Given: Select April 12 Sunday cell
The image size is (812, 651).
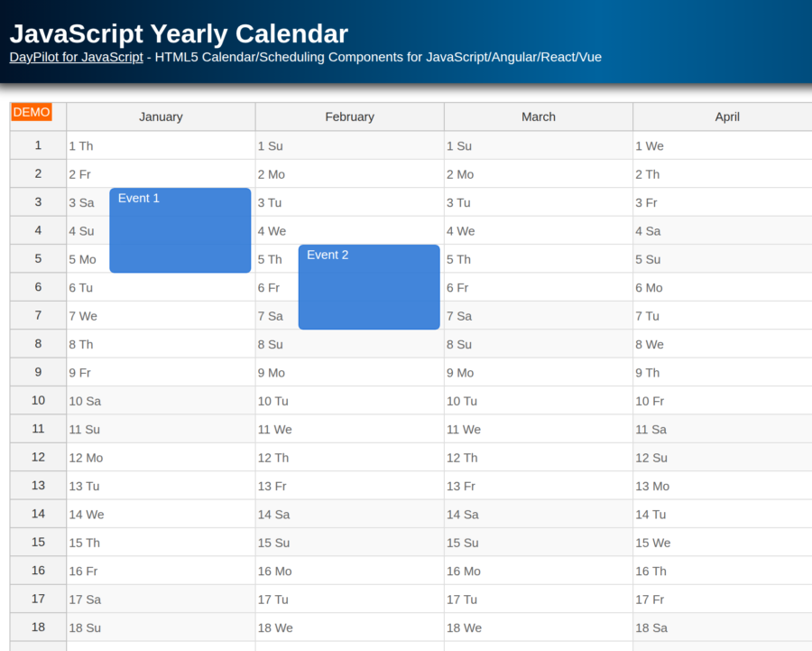Looking at the screenshot, I should point(727,457).
